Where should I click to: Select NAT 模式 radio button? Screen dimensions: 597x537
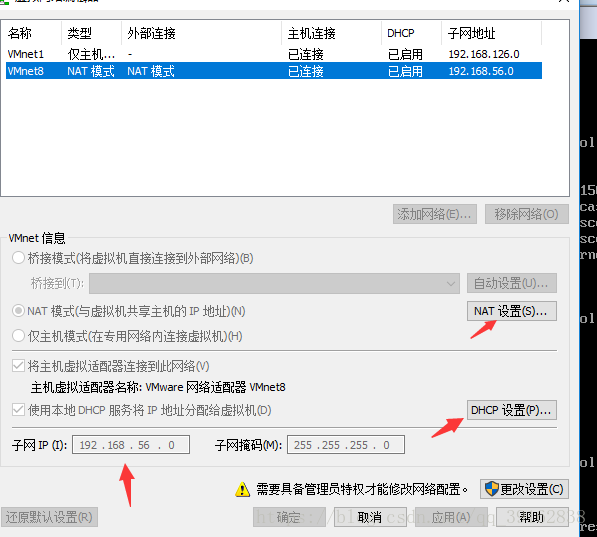[x=18, y=311]
